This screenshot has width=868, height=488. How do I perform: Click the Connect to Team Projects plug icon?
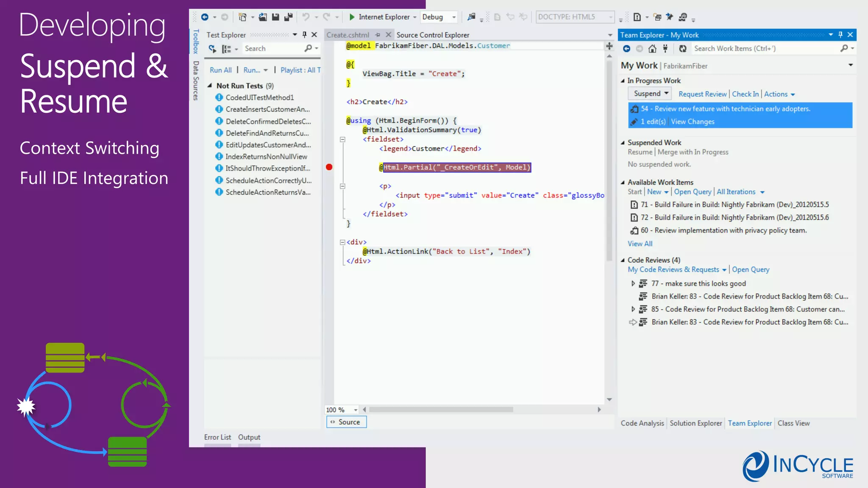click(665, 49)
